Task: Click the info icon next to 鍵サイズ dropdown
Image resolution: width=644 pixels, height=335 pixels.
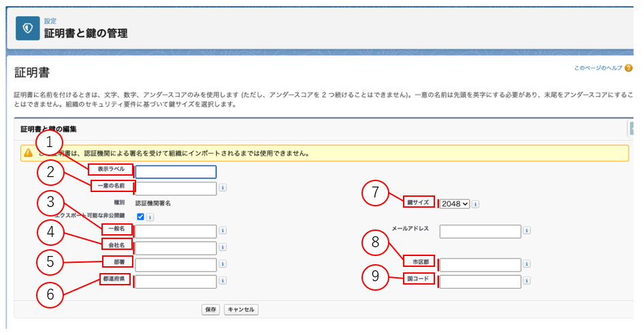Action: coord(475,204)
